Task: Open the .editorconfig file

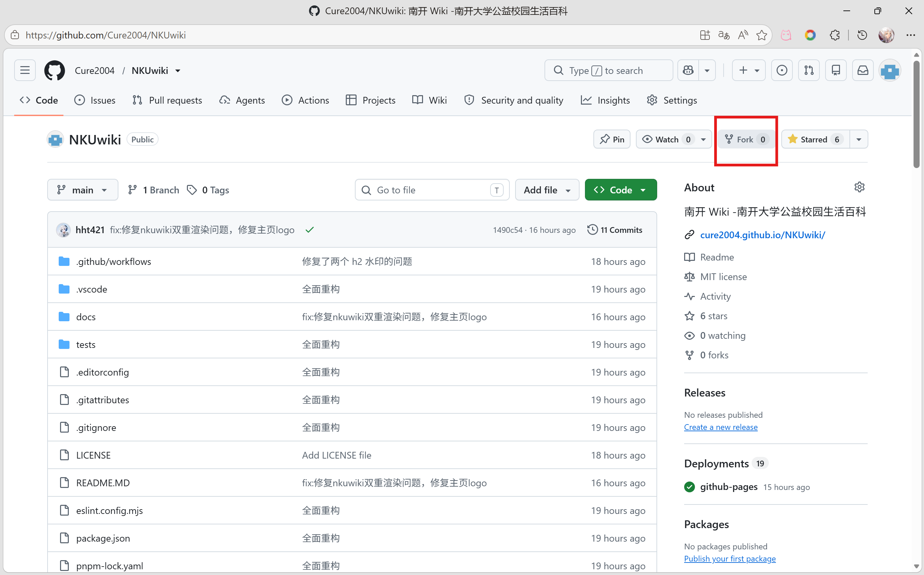Action: [x=102, y=372]
